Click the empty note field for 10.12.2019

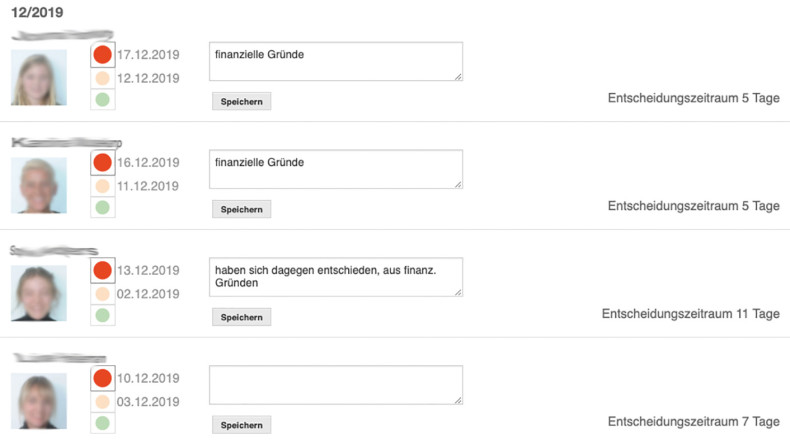click(336, 385)
